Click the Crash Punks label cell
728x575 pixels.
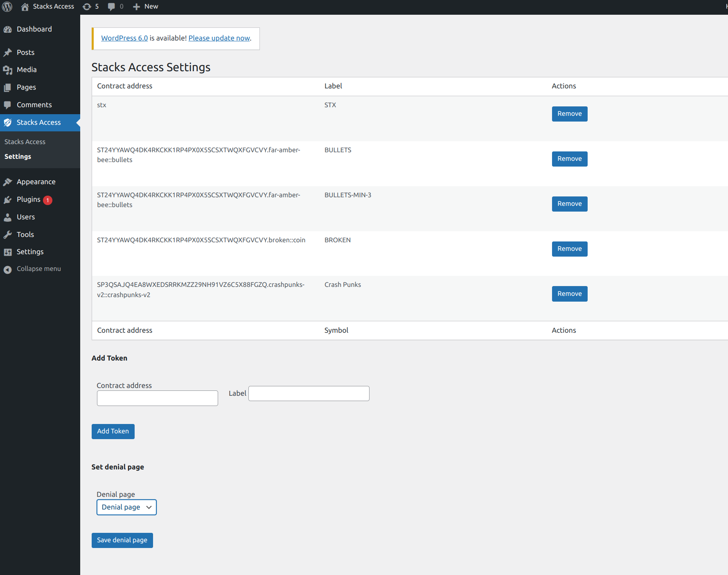[343, 285]
